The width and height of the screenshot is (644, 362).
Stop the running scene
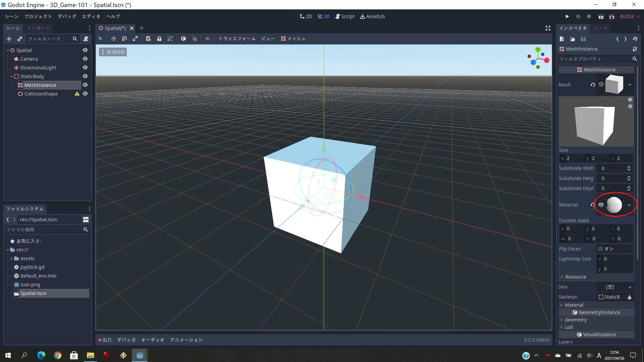589,16
